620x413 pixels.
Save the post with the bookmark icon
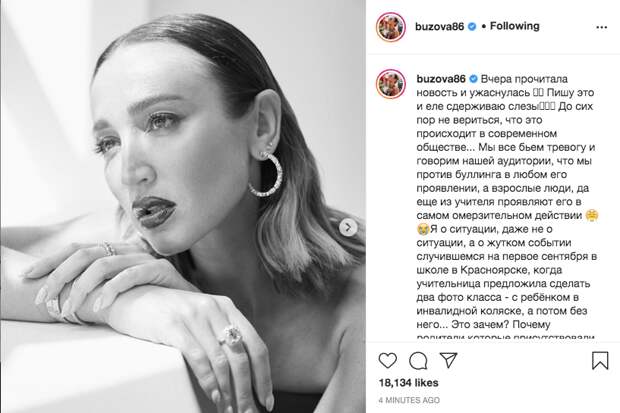point(600,360)
